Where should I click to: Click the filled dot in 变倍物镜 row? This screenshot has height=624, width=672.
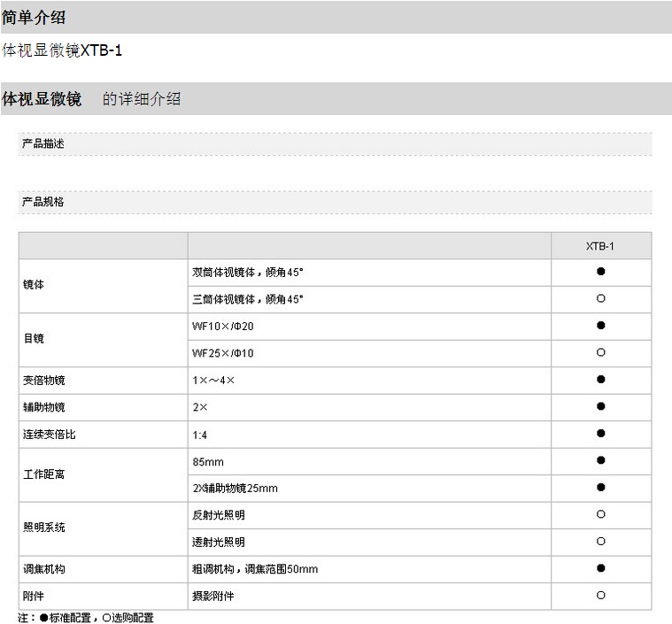pos(601,380)
